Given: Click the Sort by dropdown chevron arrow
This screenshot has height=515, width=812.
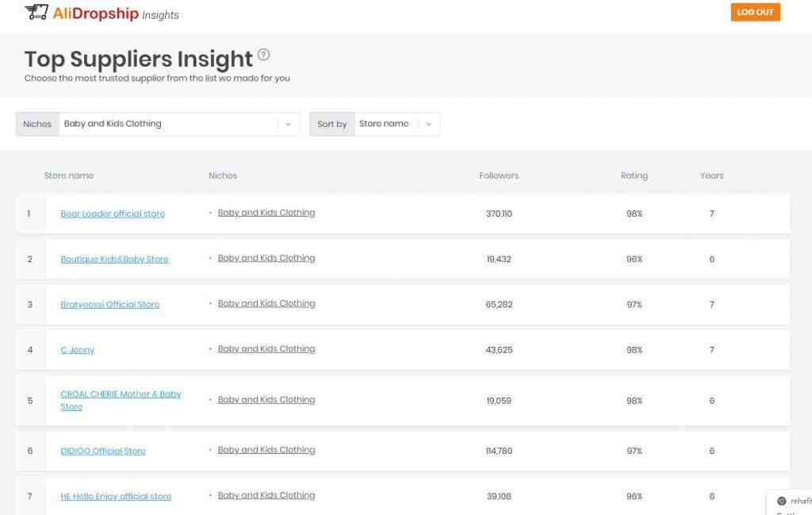Looking at the screenshot, I should click(x=428, y=124).
